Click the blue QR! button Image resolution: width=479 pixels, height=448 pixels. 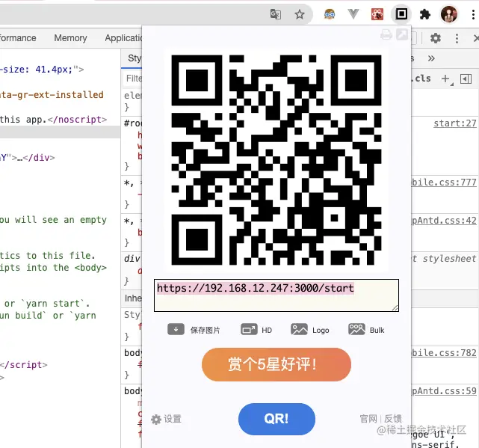pos(276,419)
